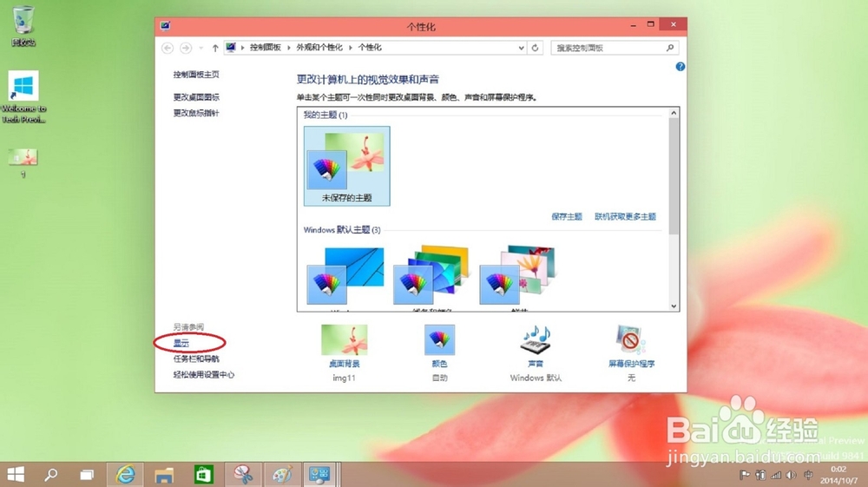The width and height of the screenshot is (868, 487).
Task: Open the taskbar Search magnifier icon
Action: (51, 474)
